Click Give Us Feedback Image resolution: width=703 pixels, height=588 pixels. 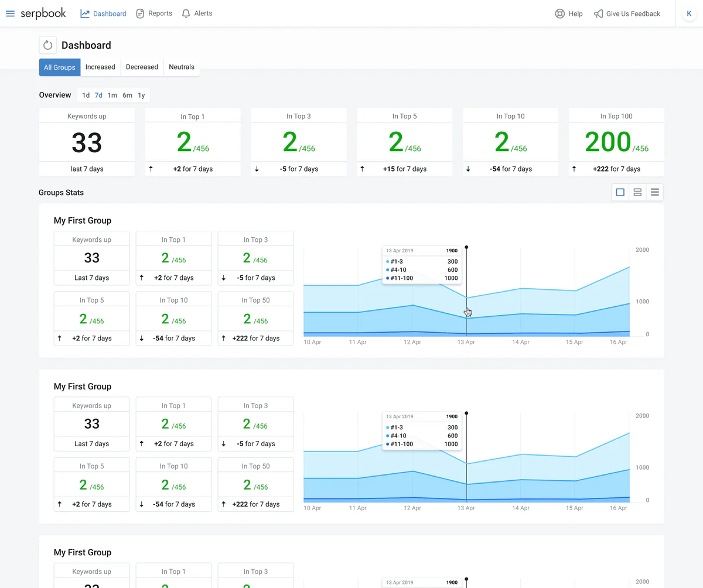[627, 13]
